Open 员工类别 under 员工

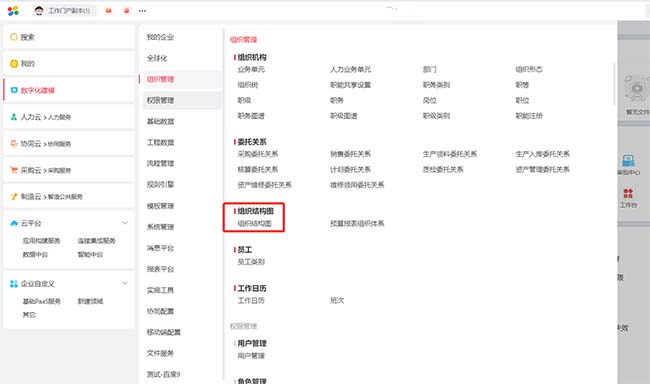251,262
